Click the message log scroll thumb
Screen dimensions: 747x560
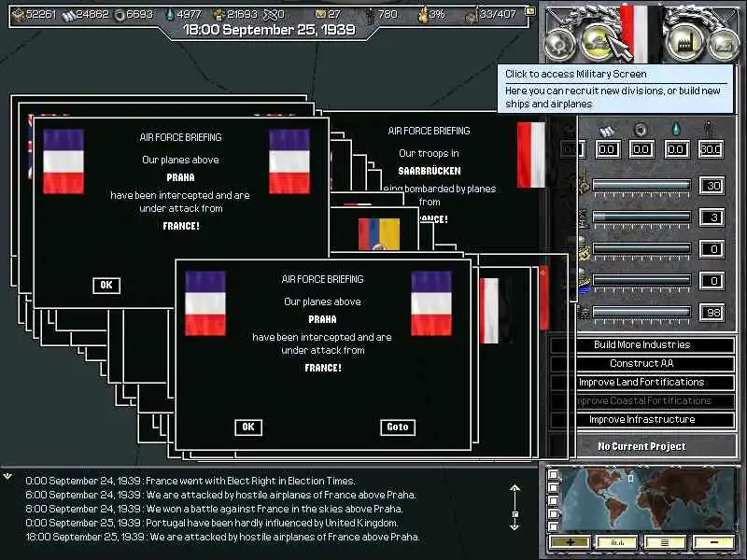[514, 514]
